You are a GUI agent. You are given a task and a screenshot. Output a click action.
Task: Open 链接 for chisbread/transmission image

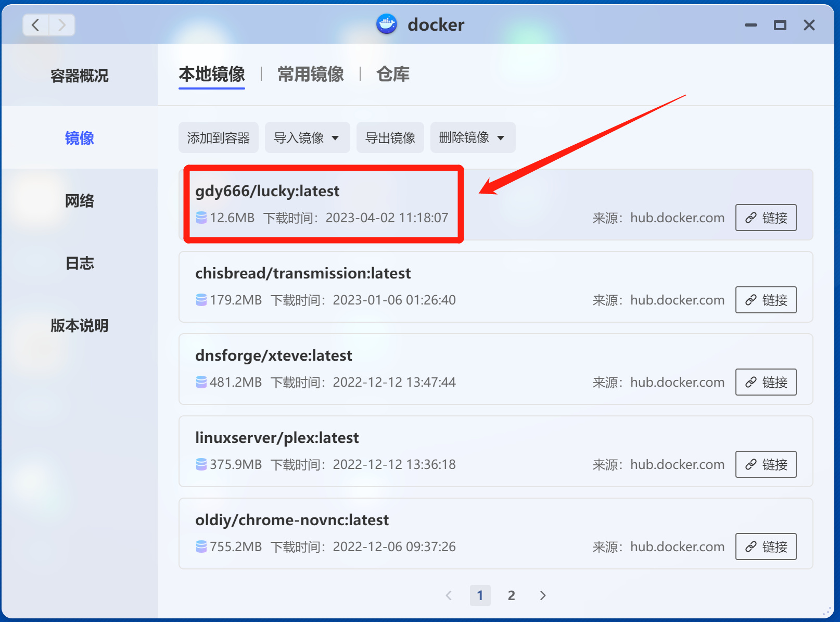tap(766, 300)
